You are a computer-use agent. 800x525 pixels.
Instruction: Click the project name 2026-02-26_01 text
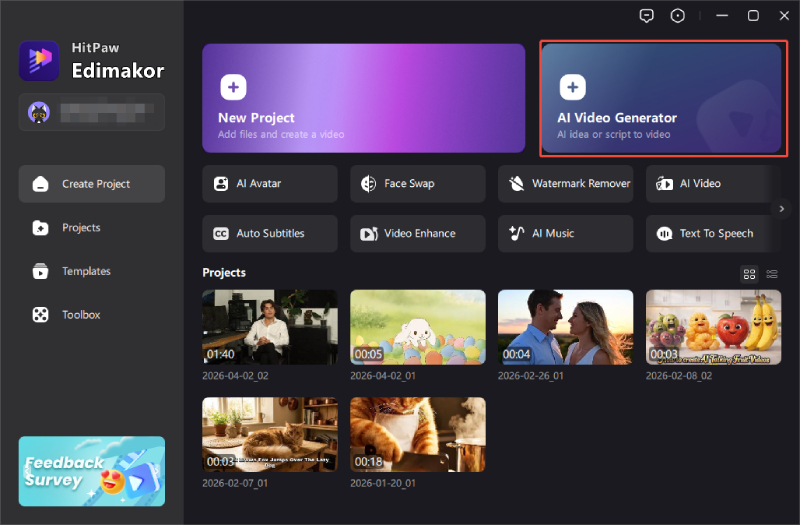(x=531, y=376)
